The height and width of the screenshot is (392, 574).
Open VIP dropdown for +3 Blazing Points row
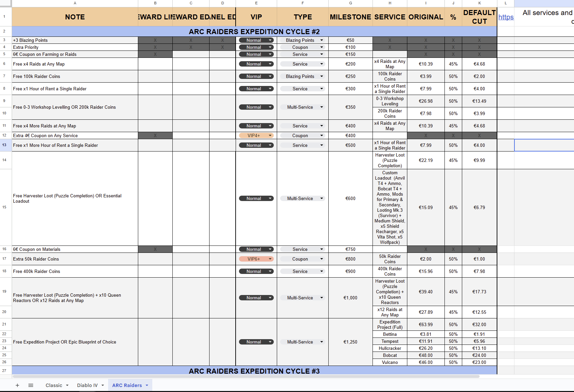tap(256, 40)
